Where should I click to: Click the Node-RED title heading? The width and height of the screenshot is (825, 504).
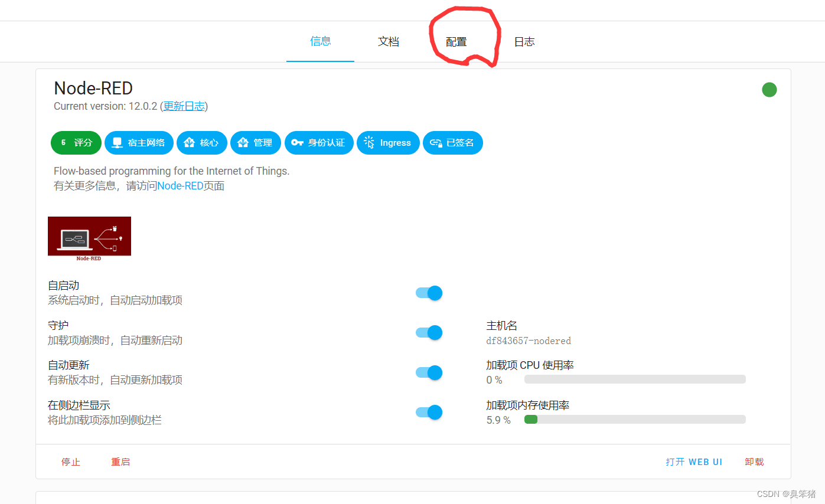coord(93,88)
